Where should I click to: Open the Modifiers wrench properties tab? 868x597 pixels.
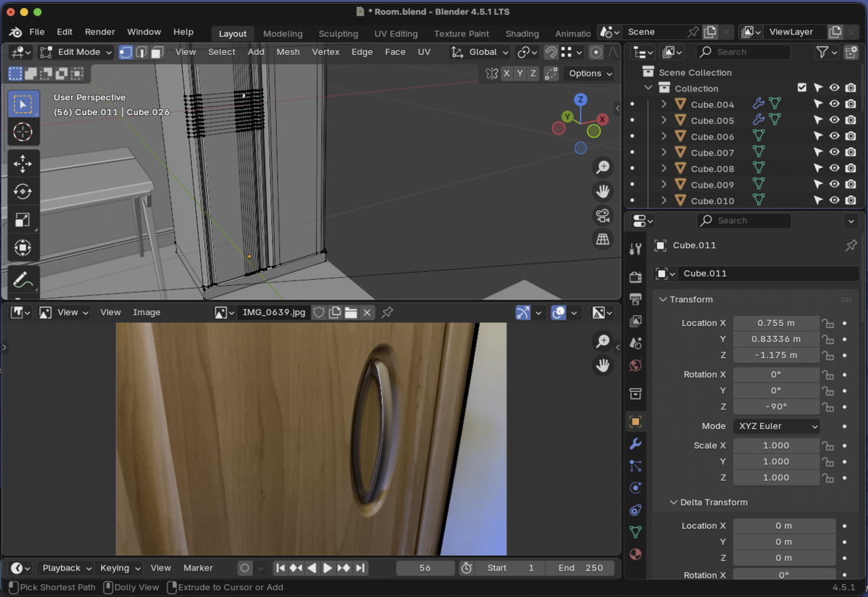[635, 444]
